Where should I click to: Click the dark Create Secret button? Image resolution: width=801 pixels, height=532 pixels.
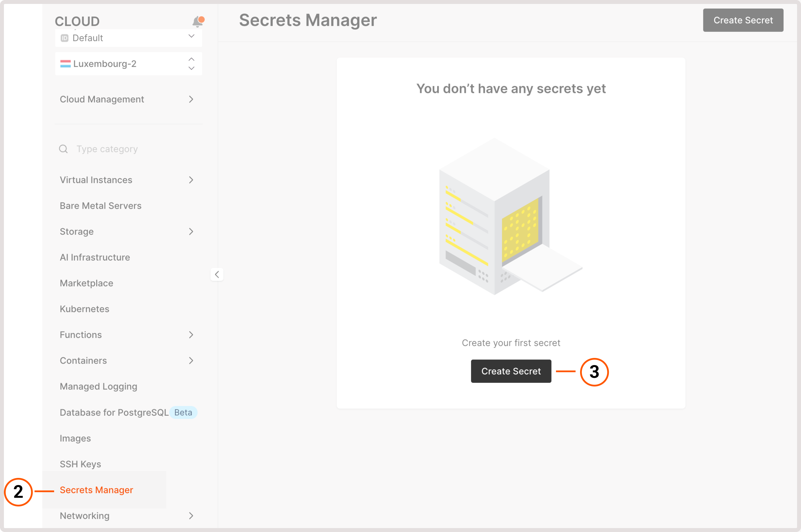pyautogui.click(x=511, y=371)
